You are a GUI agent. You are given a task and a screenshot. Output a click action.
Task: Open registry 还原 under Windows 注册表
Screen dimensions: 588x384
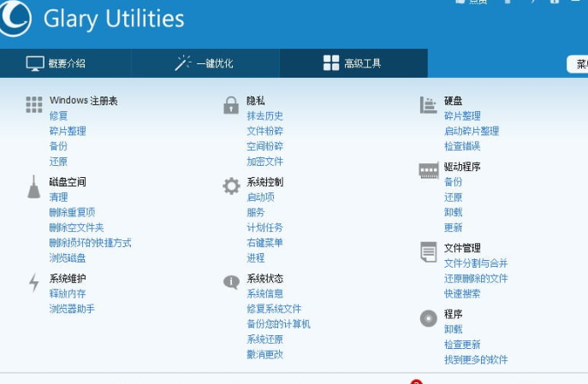click(x=58, y=162)
